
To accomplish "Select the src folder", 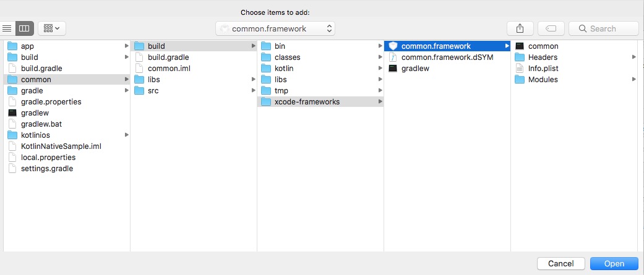I will 153,91.
